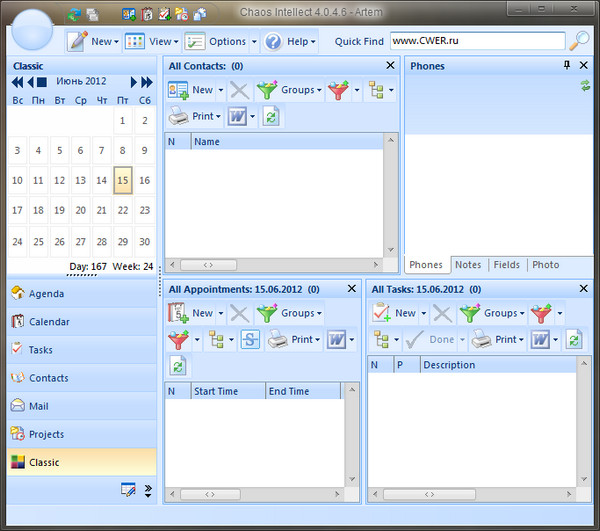Click the refresh icon in All Contacts toolbar
This screenshot has height=531, width=600.
[271, 116]
